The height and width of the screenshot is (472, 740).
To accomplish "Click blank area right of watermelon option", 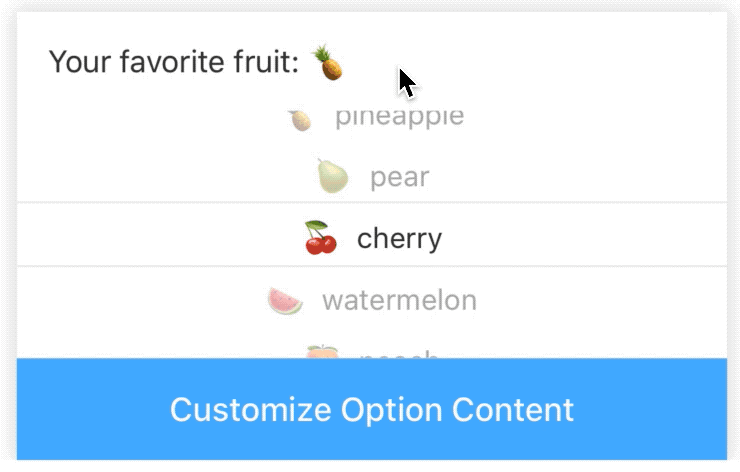I will [x=600, y=299].
